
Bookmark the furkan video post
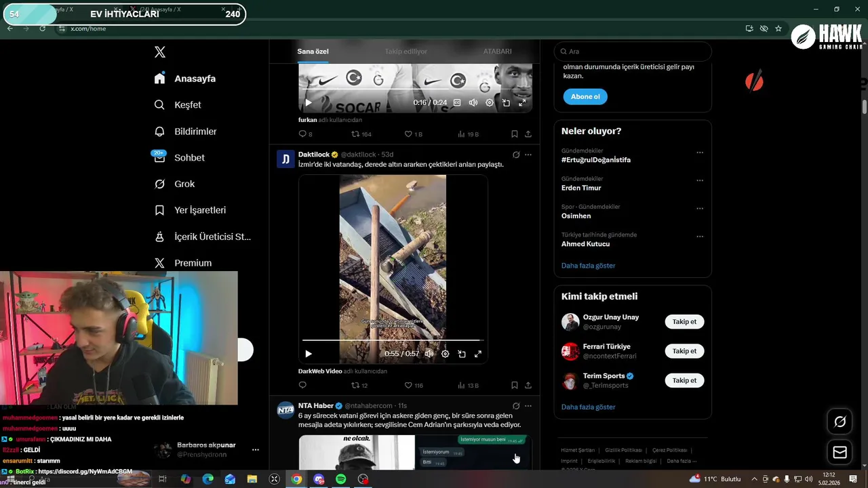pos(514,134)
